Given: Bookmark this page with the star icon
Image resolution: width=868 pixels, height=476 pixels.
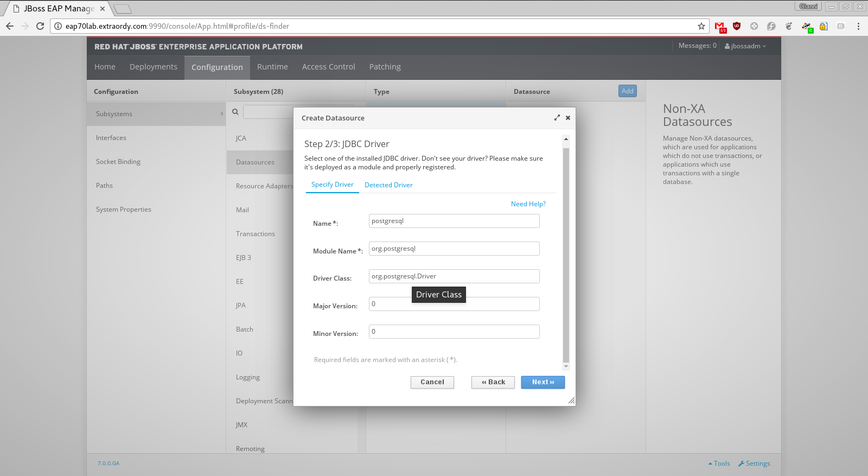Looking at the screenshot, I should pos(701,26).
